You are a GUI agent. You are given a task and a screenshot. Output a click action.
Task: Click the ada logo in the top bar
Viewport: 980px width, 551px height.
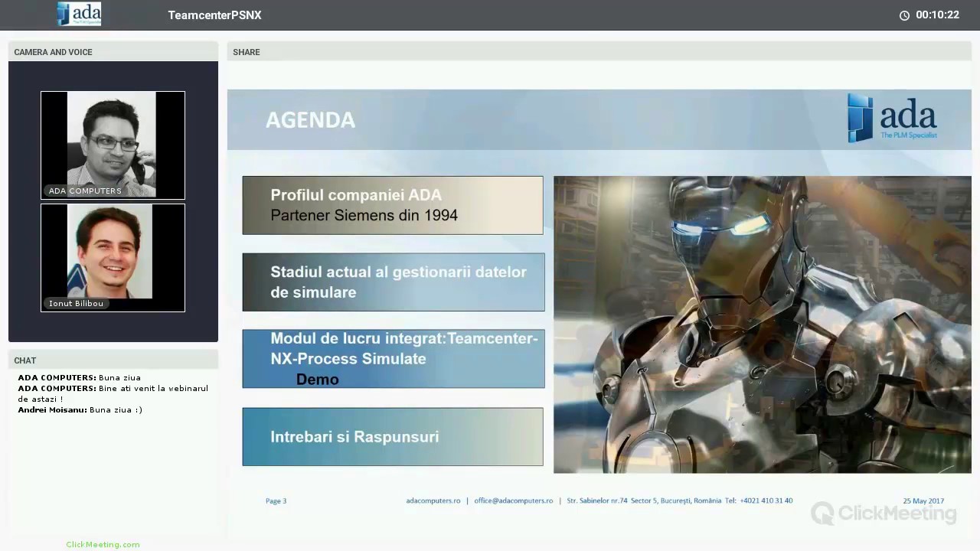point(79,14)
